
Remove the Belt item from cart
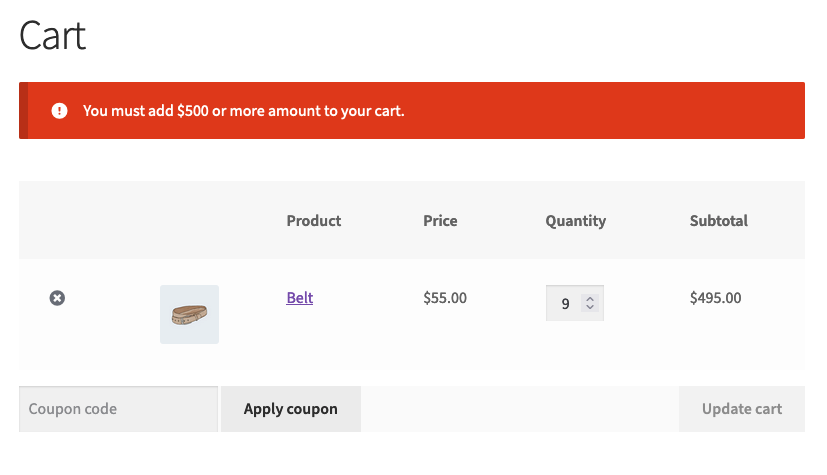(57, 298)
